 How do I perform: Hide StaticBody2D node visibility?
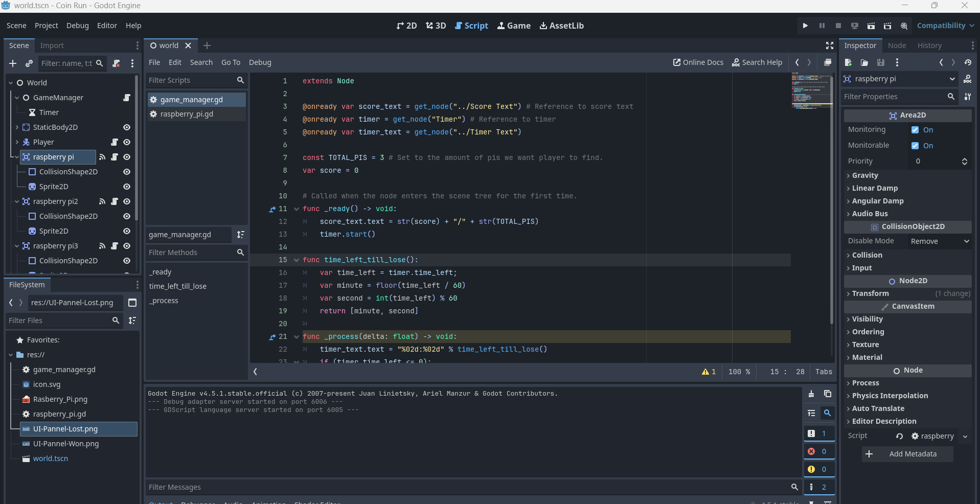click(x=127, y=127)
